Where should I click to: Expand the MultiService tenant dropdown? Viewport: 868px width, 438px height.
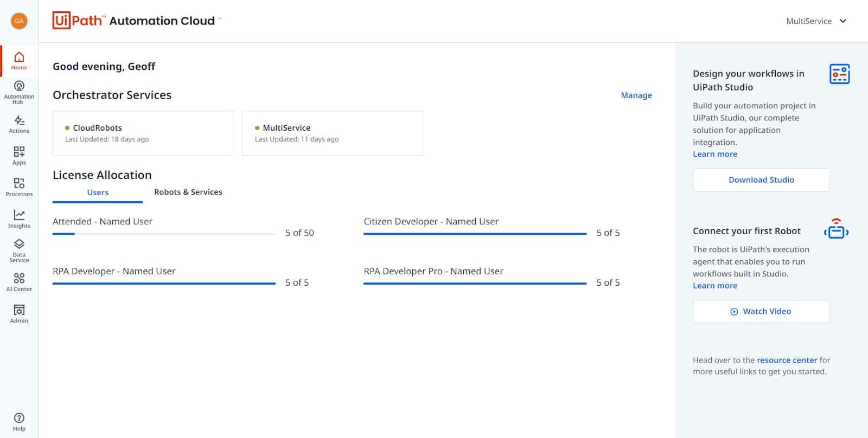coord(816,21)
